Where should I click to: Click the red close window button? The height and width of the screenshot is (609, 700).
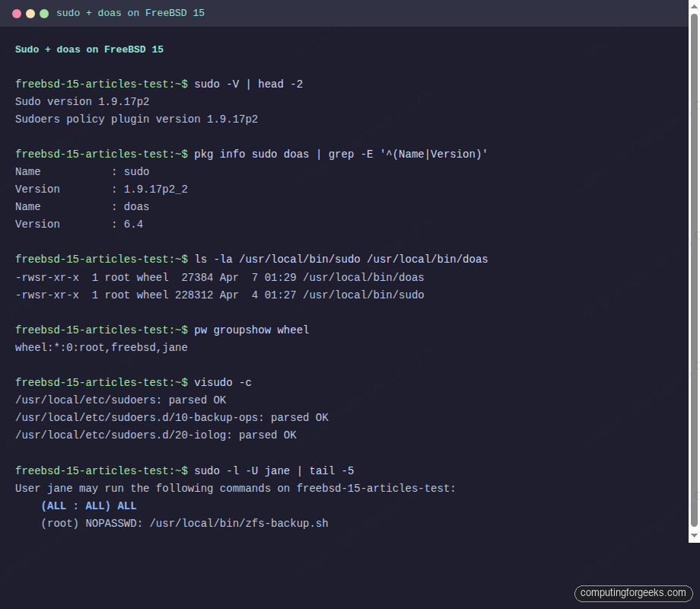(x=17, y=13)
